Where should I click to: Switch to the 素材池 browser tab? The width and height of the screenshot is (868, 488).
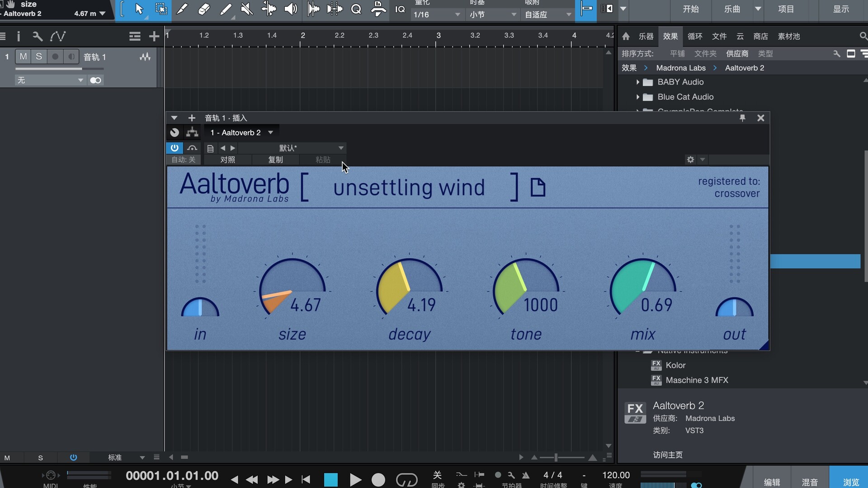click(789, 36)
